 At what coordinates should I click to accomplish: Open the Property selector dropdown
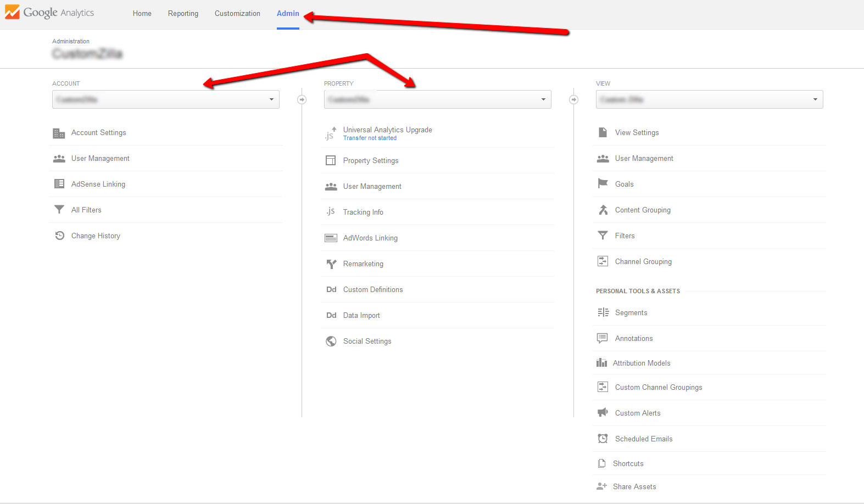437,99
